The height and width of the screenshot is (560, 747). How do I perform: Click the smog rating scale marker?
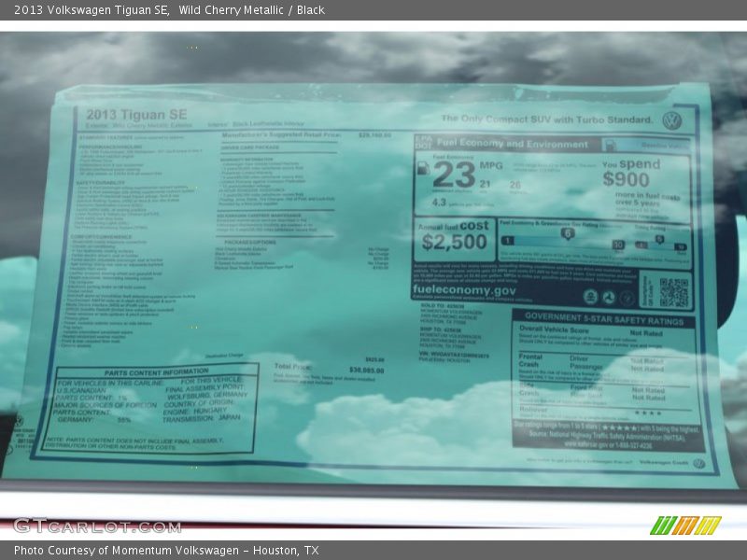659,240
